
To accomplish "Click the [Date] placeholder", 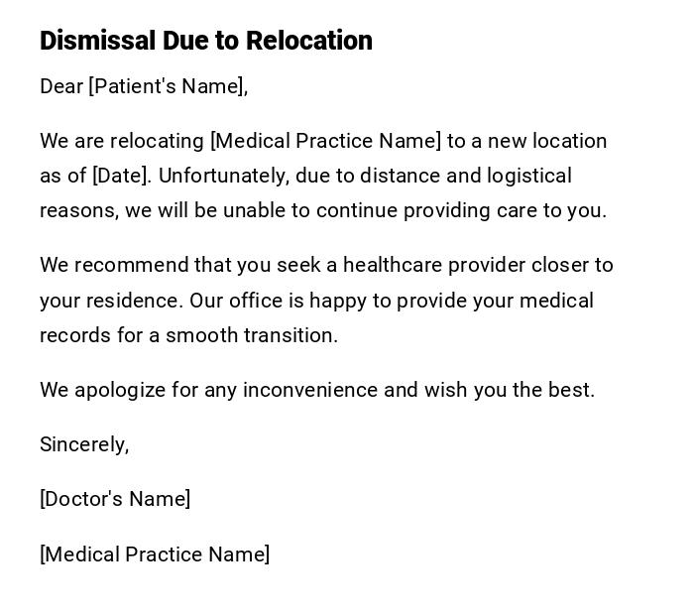I will coord(121,176).
